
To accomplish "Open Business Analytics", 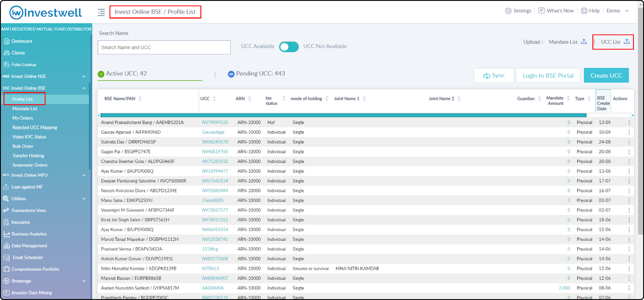I will 29,234.
